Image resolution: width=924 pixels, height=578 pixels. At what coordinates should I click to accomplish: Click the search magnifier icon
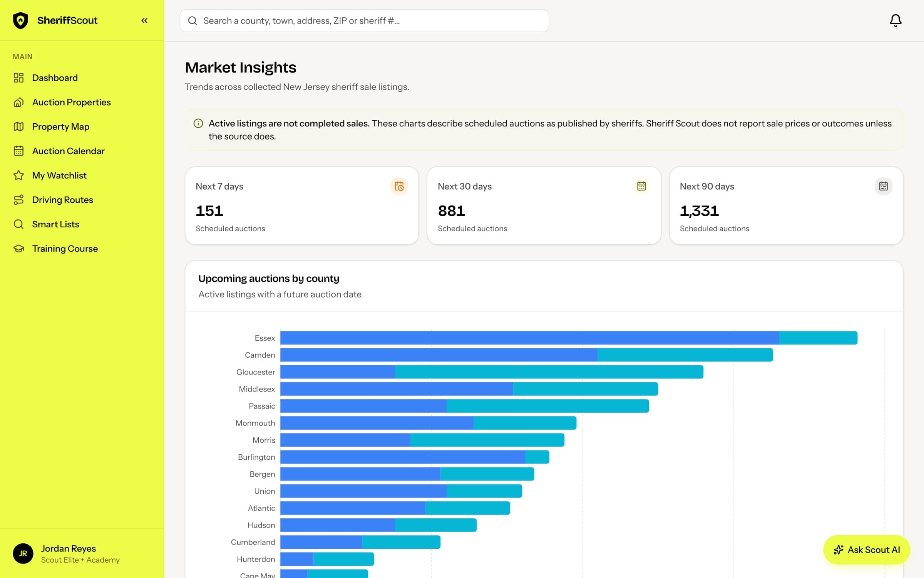pyautogui.click(x=192, y=20)
